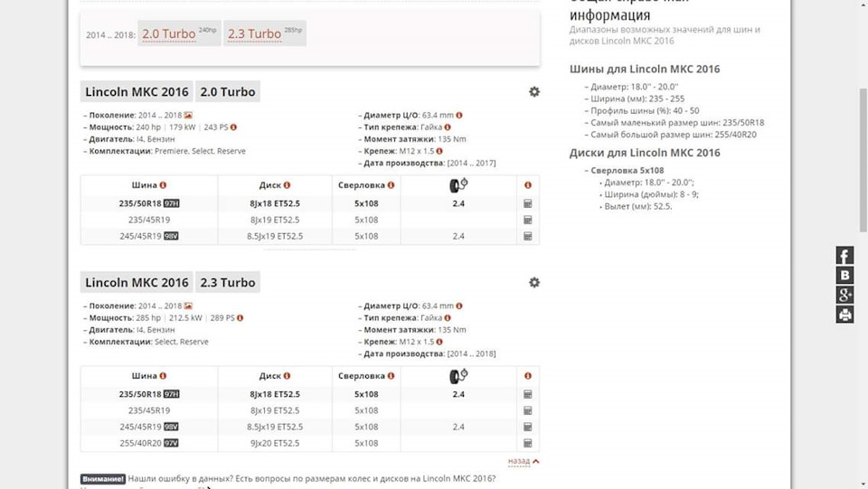Open calculator for 235/50R18 in 2.0 Turbo table
868x489 pixels.
click(x=527, y=203)
